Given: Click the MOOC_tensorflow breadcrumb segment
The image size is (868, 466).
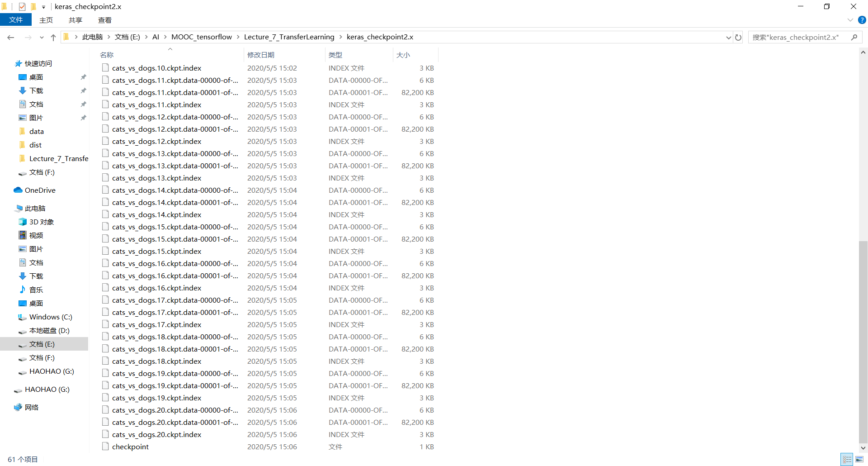Looking at the screenshot, I should tap(202, 37).
